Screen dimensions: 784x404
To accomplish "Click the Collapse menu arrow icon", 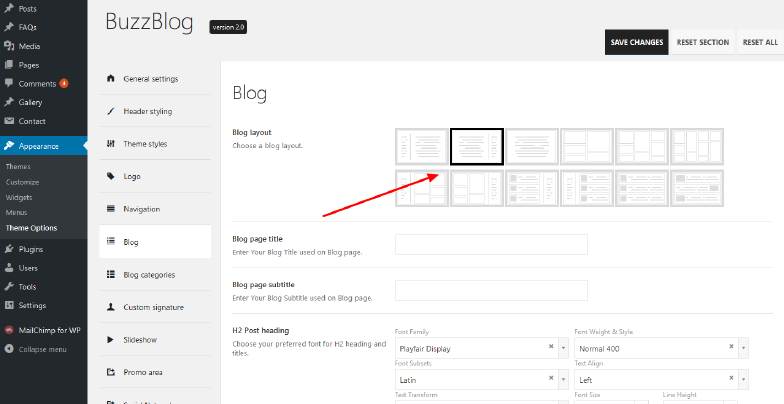I will coord(9,349).
